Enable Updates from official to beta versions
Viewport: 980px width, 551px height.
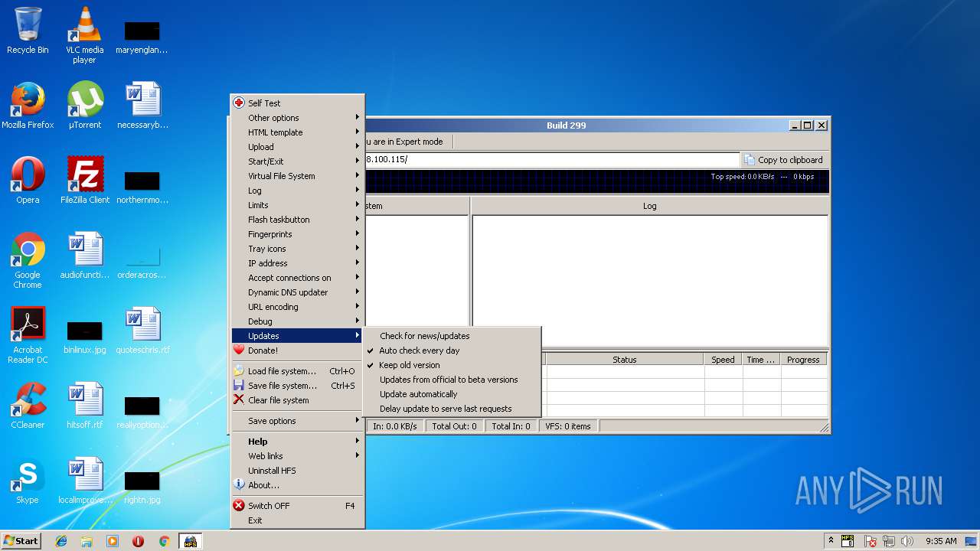[x=452, y=380]
